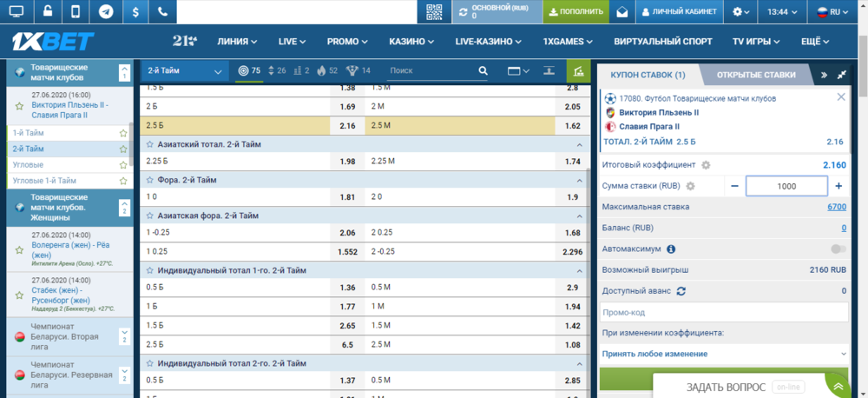The image size is (868, 398).
Task: Open the LIVE menu
Action: (293, 42)
